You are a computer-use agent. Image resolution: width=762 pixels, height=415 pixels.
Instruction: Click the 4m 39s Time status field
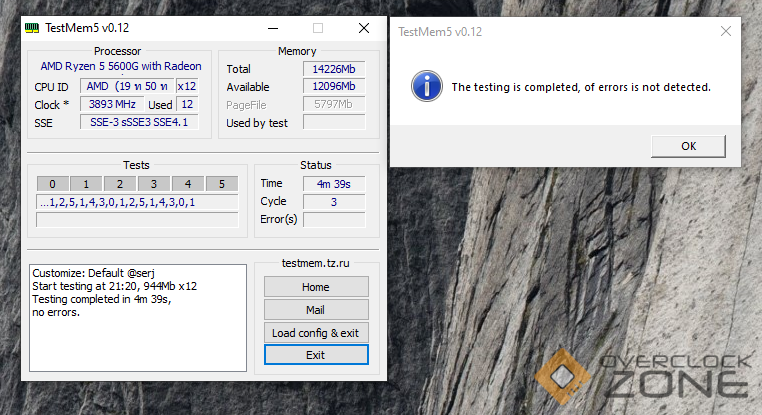tap(333, 184)
